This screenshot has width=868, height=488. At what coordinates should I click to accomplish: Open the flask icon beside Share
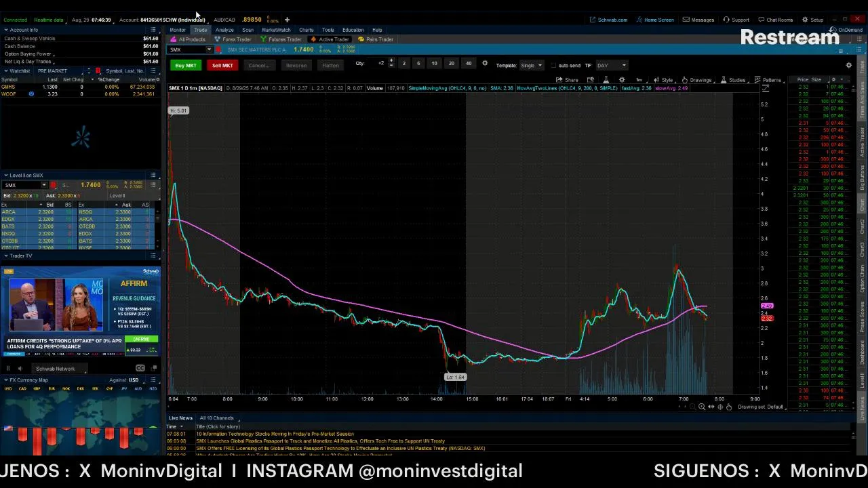click(606, 80)
